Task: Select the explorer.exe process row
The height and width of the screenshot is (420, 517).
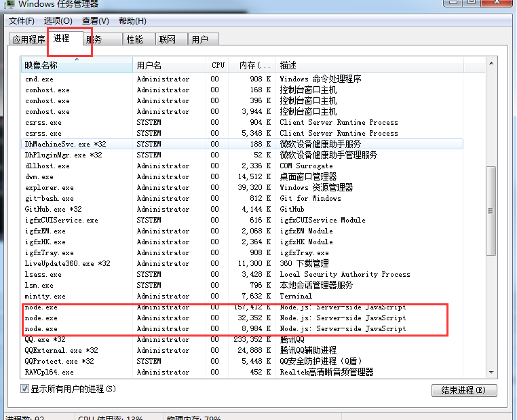Action: [242, 187]
